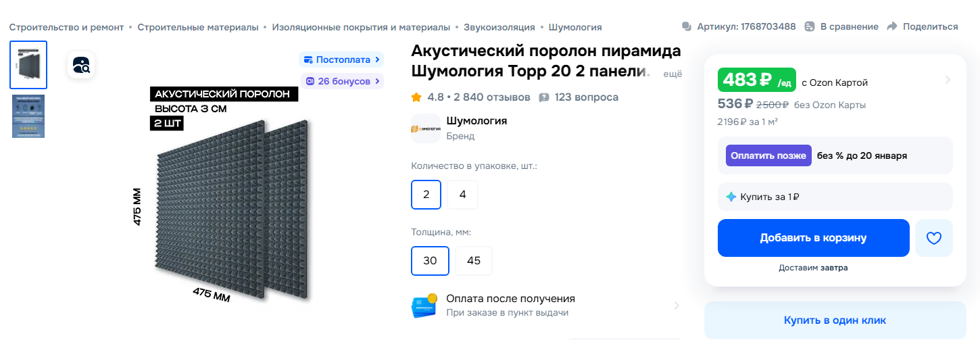The height and width of the screenshot is (340, 980).
Task: Click the payment cards icon for Оплата после получения
Action: click(425, 305)
